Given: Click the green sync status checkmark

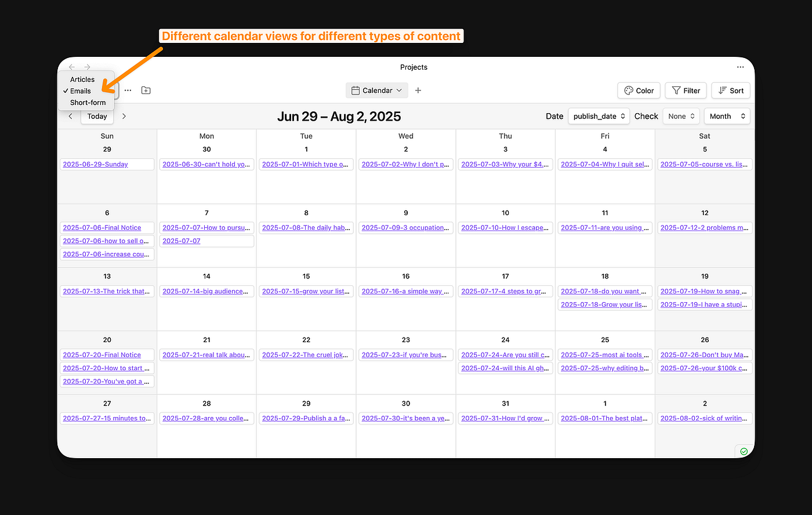Looking at the screenshot, I should [x=744, y=451].
